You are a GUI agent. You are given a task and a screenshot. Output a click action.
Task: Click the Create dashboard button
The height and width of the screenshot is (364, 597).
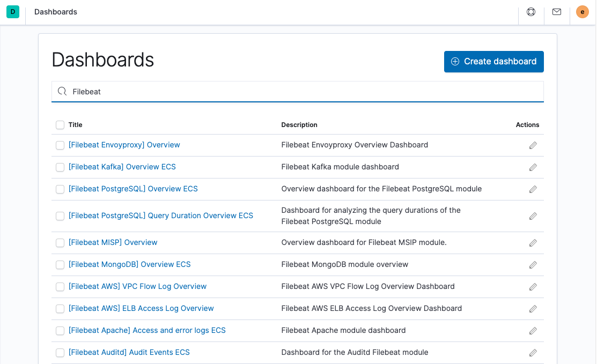point(493,61)
